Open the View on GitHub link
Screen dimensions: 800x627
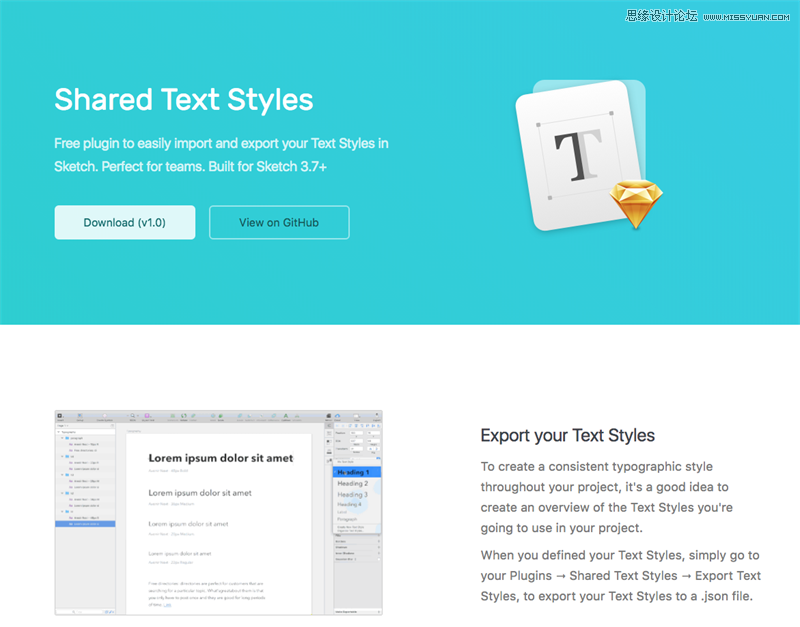coord(279,222)
